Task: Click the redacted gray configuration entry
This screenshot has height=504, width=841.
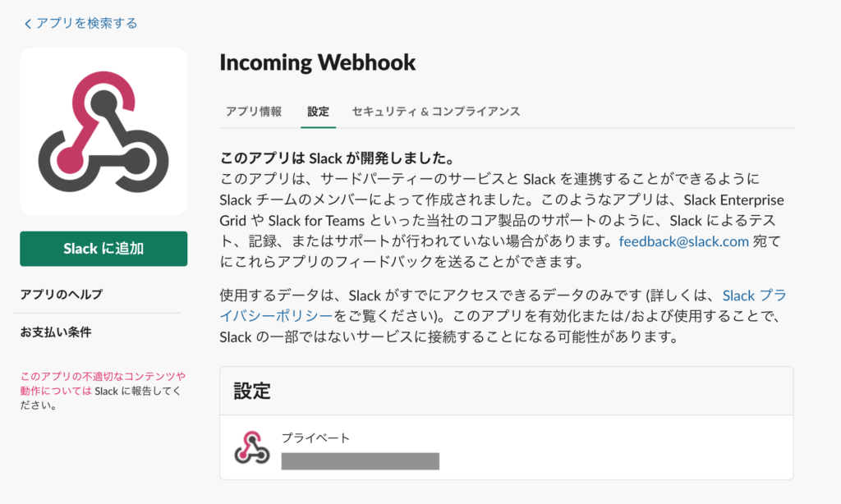Action: pos(361,461)
